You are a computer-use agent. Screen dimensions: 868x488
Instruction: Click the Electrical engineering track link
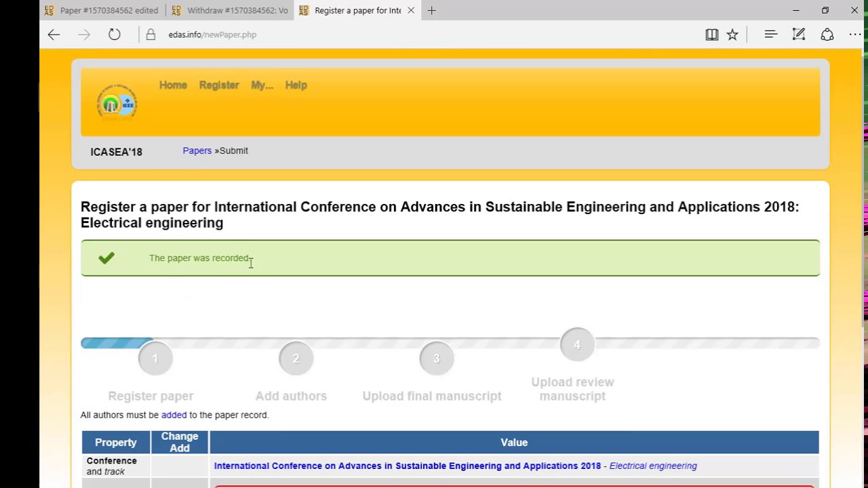coord(653,466)
